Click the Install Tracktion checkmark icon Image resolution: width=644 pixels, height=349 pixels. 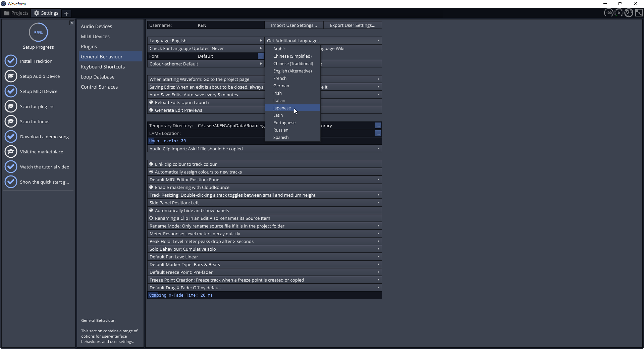point(11,61)
